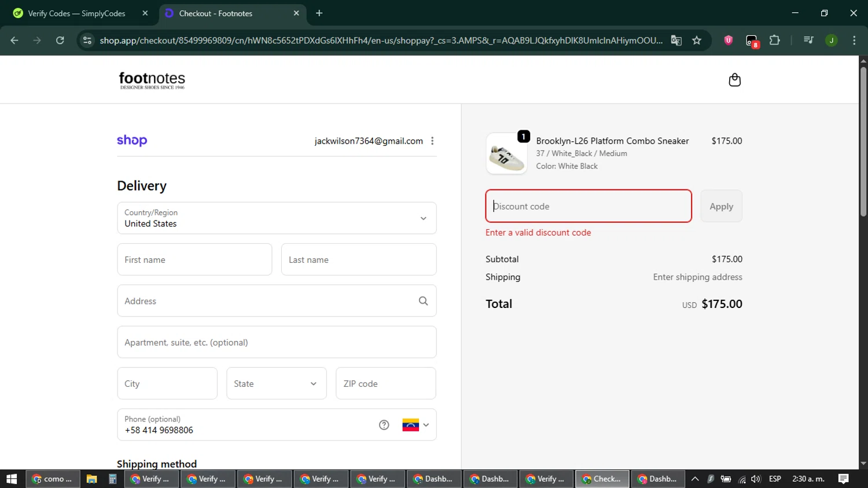Open the volume control in tray
Screen dimensions: 868x488
[x=756, y=479]
